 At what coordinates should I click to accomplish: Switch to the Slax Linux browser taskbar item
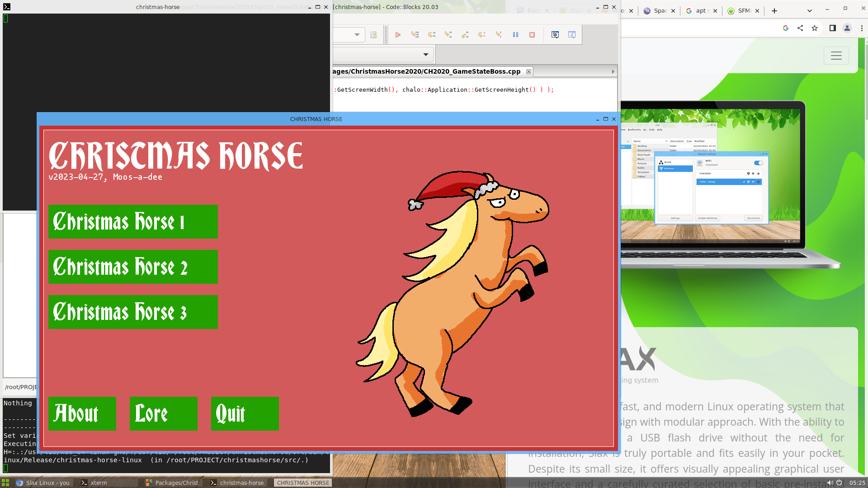click(43, 483)
